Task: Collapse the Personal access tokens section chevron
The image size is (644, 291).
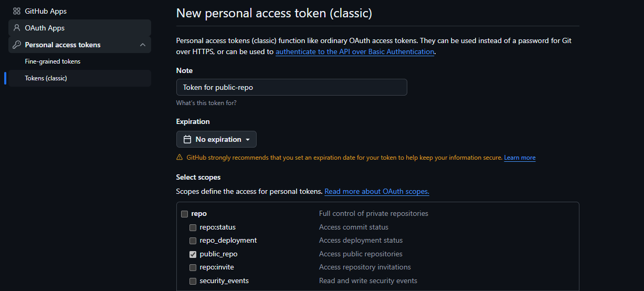Action: (x=143, y=45)
